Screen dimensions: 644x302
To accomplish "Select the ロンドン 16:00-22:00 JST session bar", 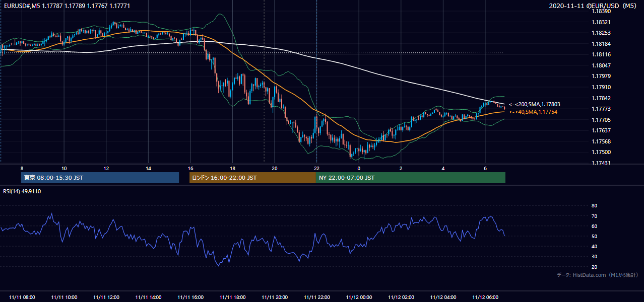I will pyautogui.click(x=252, y=178).
